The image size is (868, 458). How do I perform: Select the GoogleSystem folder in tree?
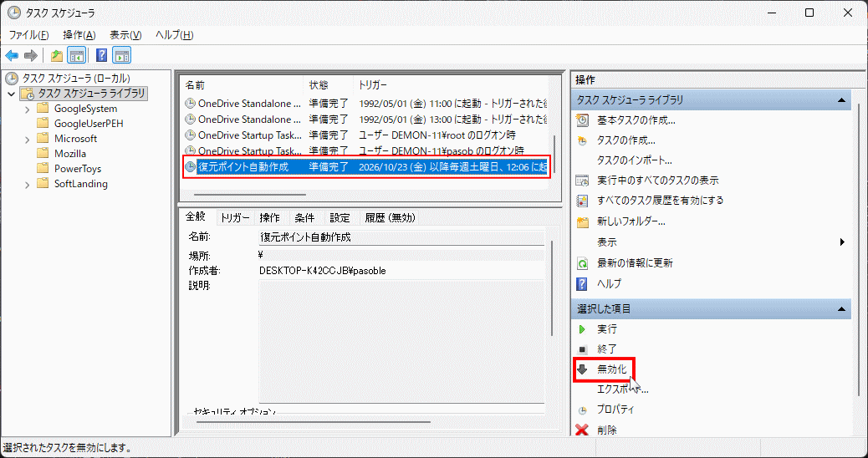click(x=86, y=109)
